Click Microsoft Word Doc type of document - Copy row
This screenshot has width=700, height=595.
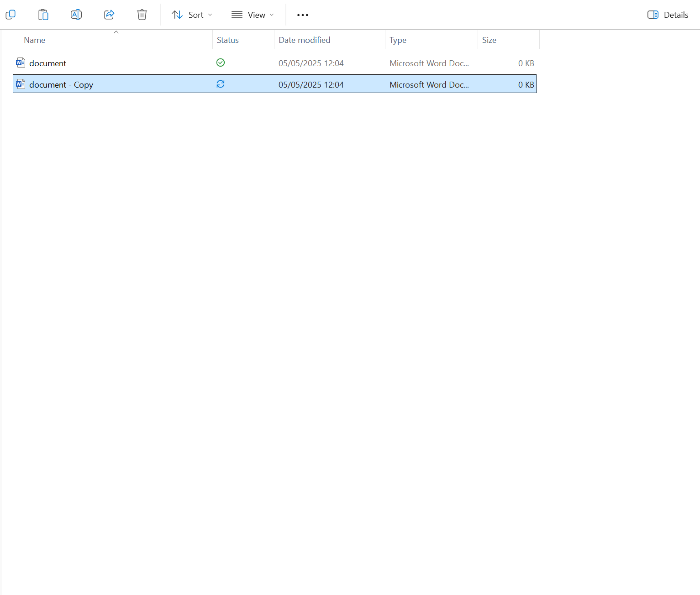pyautogui.click(x=429, y=84)
